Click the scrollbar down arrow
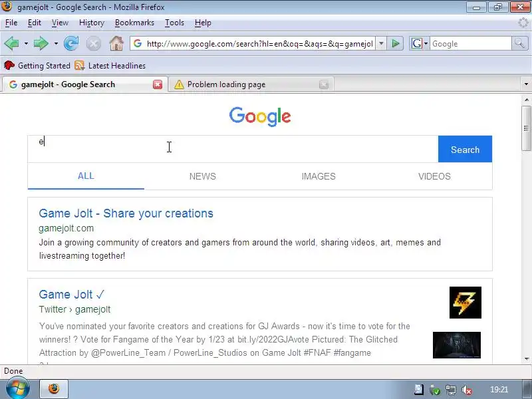Viewport: 532px width, 399px height. (x=526, y=359)
